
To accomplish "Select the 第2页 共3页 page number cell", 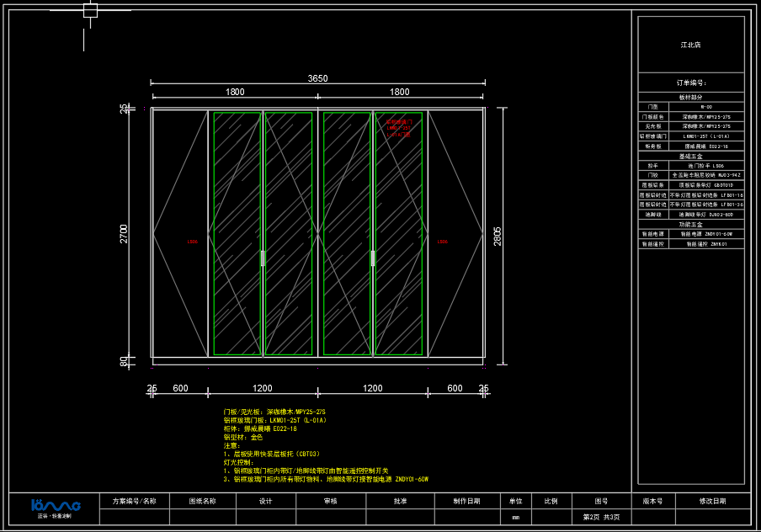I will click(x=601, y=517).
